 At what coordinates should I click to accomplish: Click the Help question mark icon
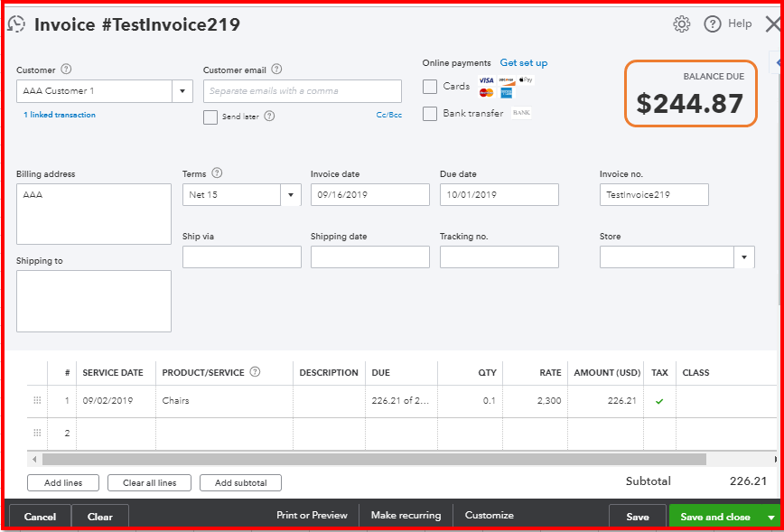(x=712, y=24)
